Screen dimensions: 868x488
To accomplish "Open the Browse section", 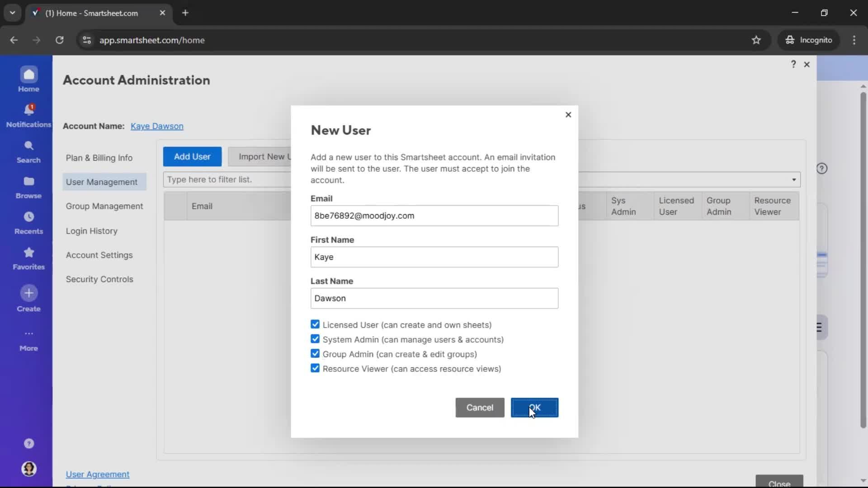I will (28, 186).
